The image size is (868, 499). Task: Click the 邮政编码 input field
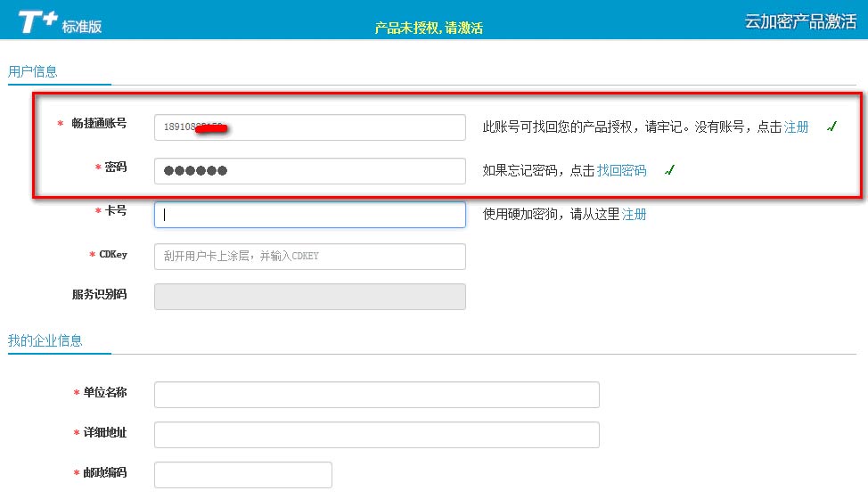pos(243,475)
